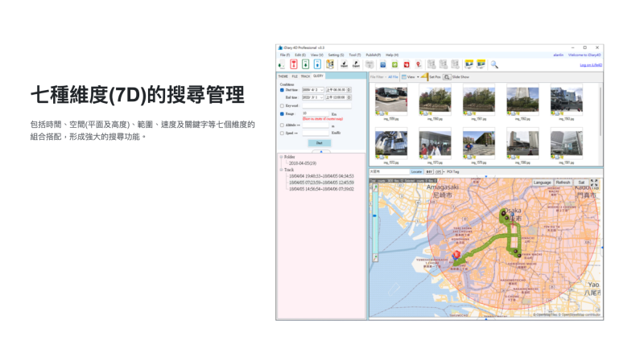Screen dimensions: 644x361
Task: Click the Import toolbar icon
Action: pos(345,64)
